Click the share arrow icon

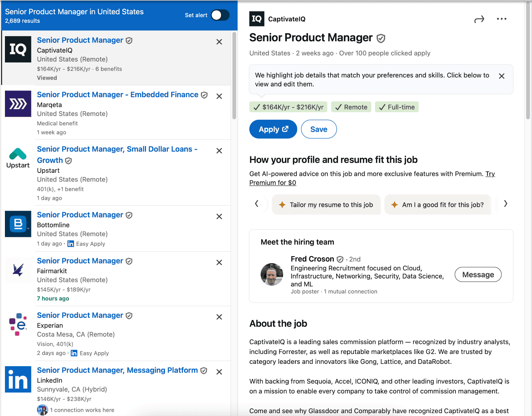coord(479,20)
